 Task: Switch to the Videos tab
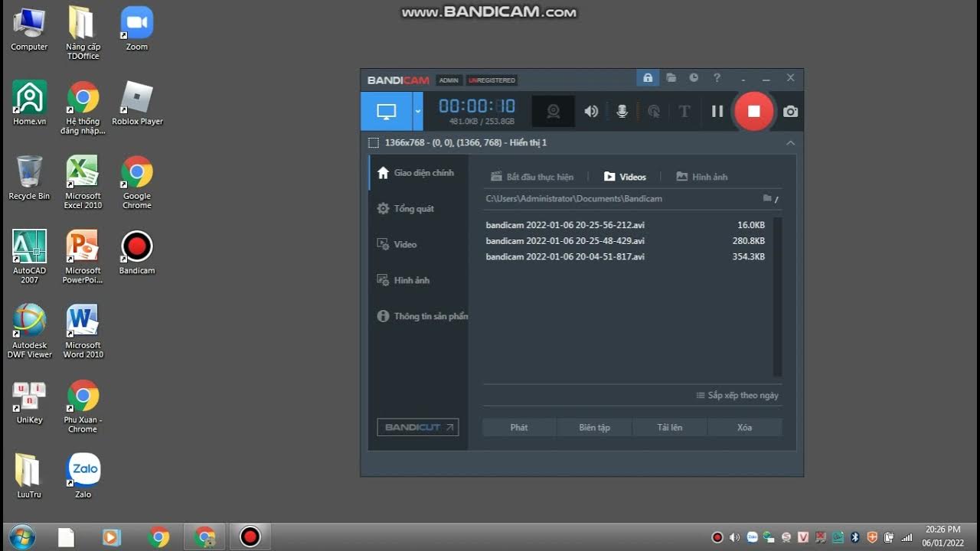pyautogui.click(x=625, y=177)
